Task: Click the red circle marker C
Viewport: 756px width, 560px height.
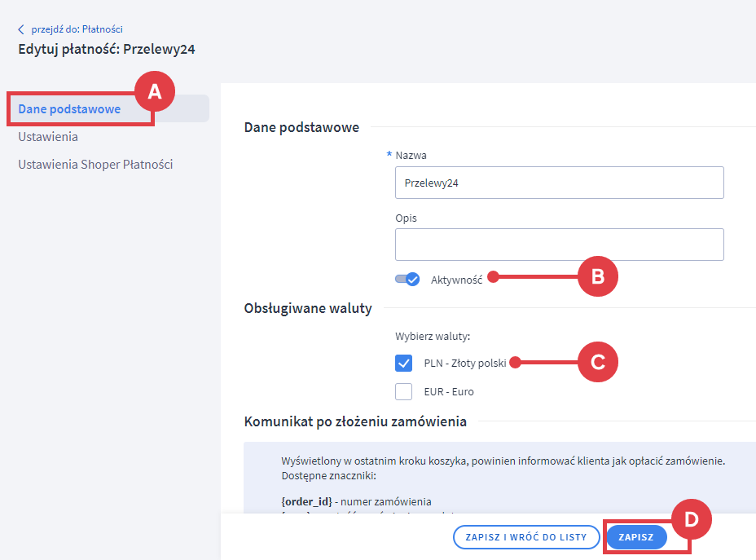Action: 597,363
